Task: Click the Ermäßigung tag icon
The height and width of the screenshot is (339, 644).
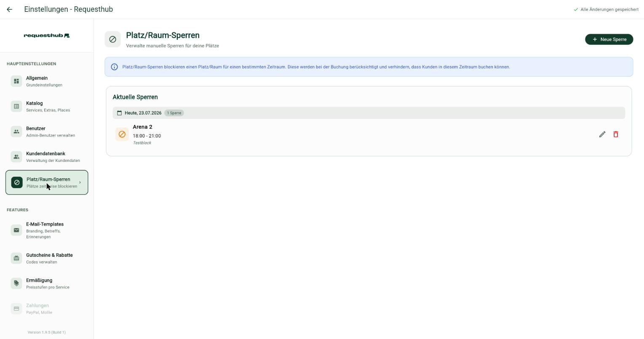Action: 16,283
